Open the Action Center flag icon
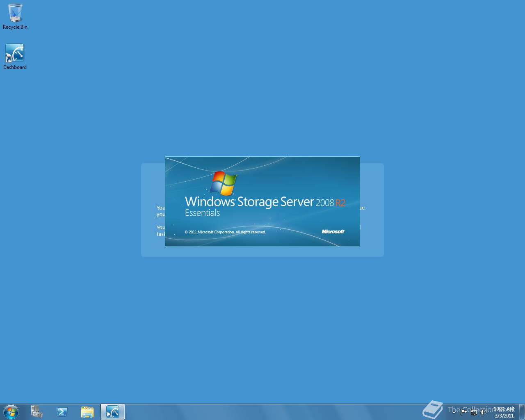 click(463, 412)
